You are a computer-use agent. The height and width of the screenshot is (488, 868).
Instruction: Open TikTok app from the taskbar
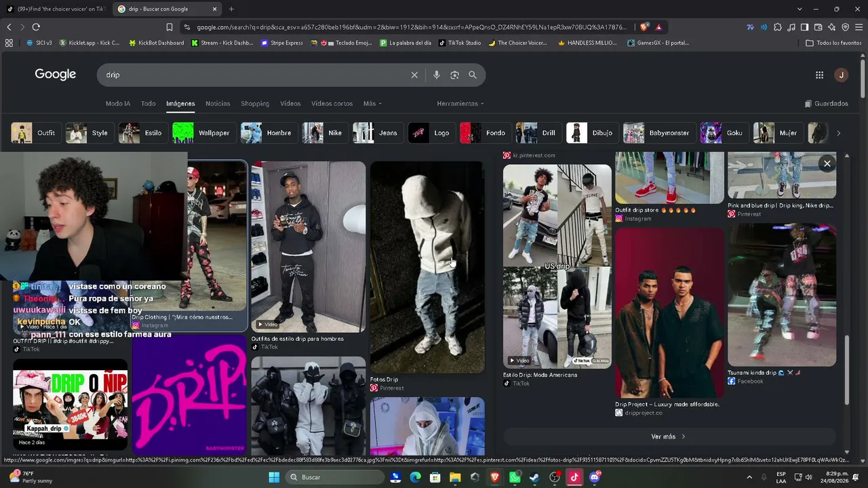click(x=574, y=477)
